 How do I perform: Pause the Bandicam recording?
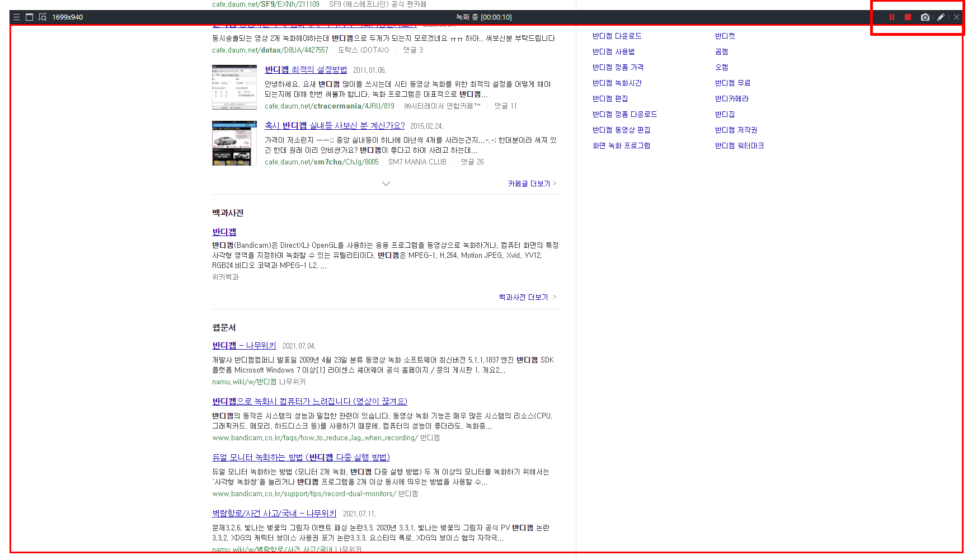tap(891, 17)
